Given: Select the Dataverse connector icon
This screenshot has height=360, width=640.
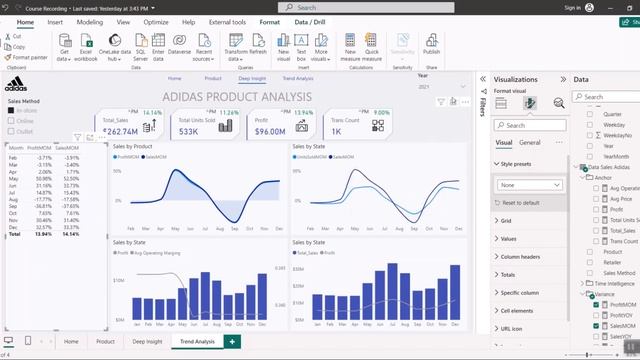Looking at the screenshot, I should [179, 44].
